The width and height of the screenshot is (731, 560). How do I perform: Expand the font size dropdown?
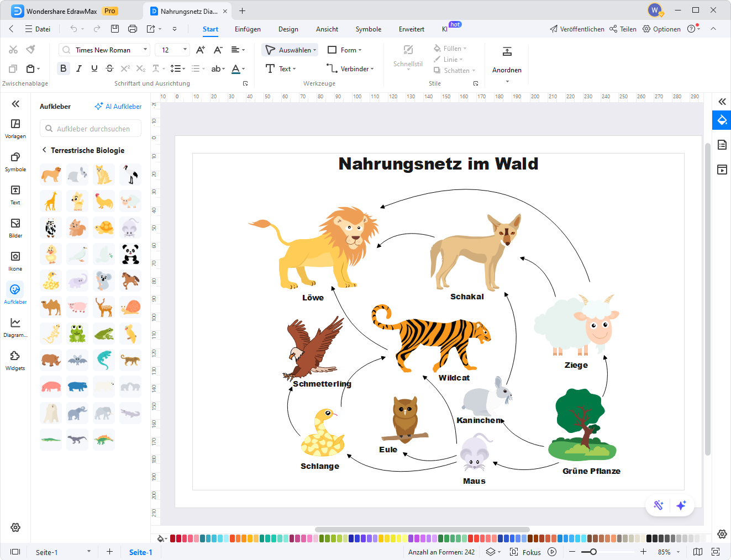point(183,49)
